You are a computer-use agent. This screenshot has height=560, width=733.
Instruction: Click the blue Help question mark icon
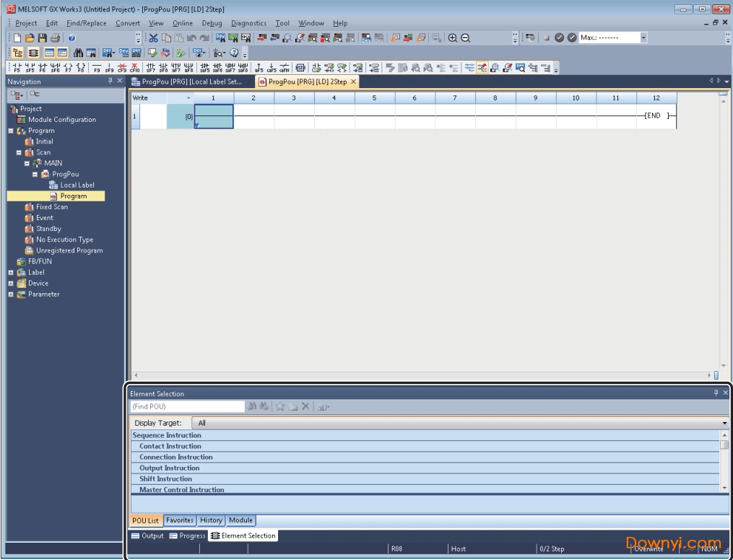pos(71,38)
